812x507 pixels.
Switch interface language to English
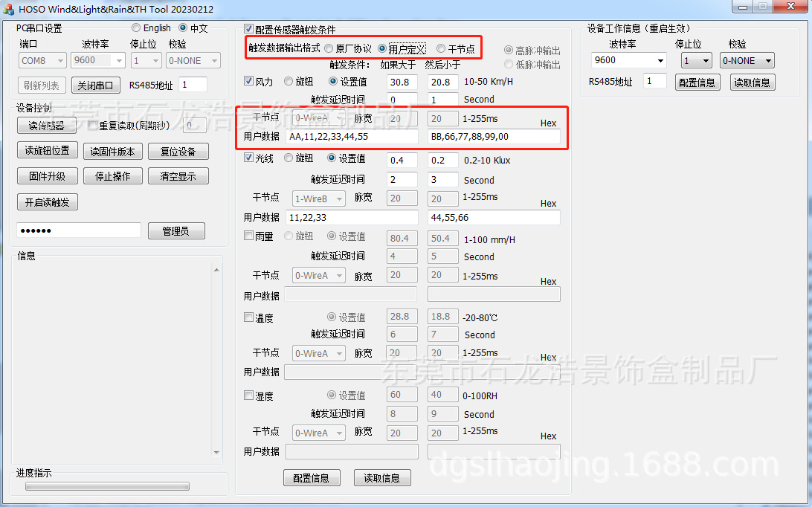point(135,27)
